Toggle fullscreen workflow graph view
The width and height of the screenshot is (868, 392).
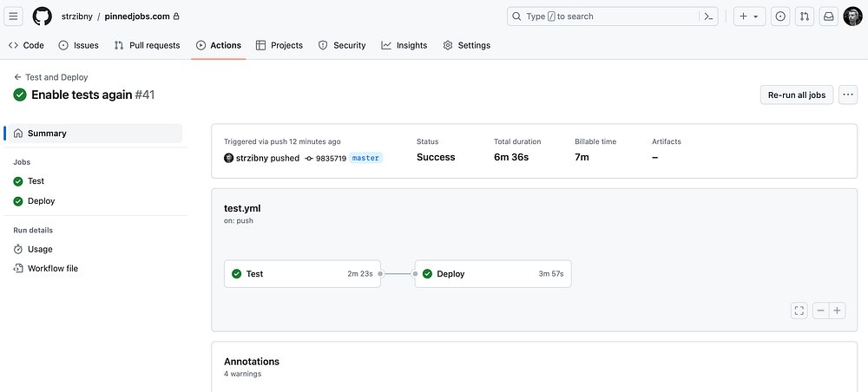pyautogui.click(x=799, y=310)
